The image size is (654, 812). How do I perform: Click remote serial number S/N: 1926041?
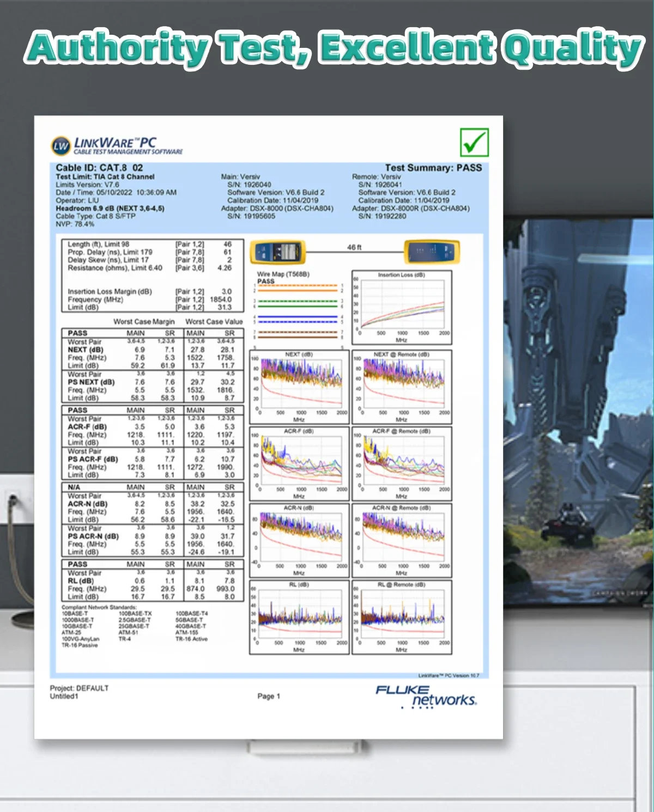[x=380, y=185]
